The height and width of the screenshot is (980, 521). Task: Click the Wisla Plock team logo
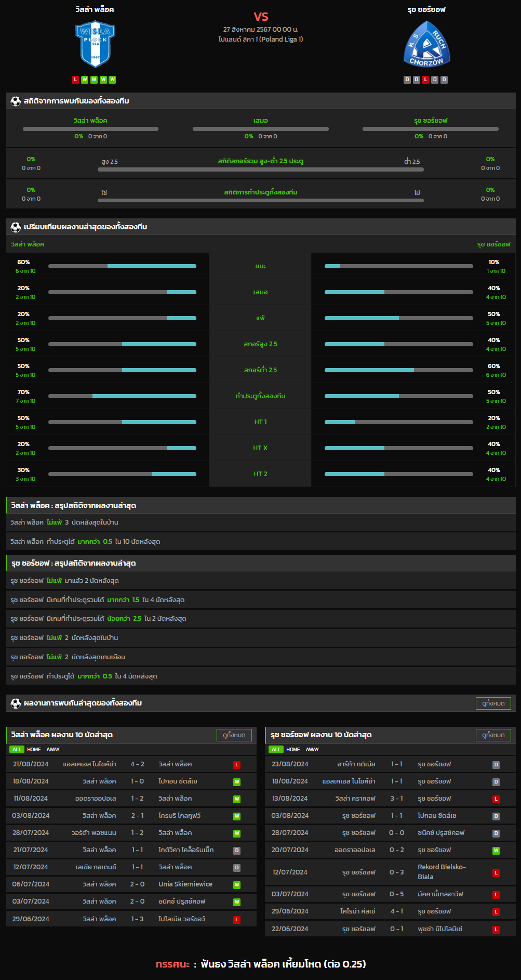(95, 44)
